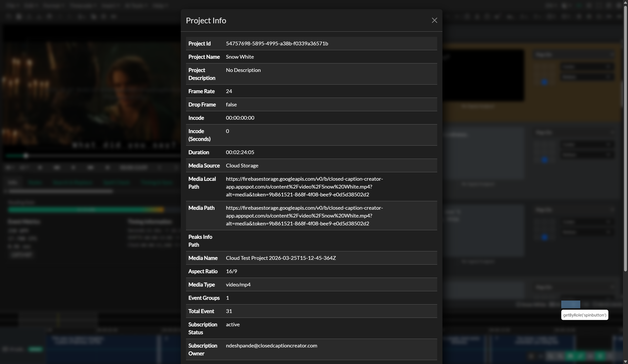Image resolution: width=628 pixels, height=364 pixels.
Task: Click the Media Name 'Cloud Test Project' value
Action: click(281, 258)
